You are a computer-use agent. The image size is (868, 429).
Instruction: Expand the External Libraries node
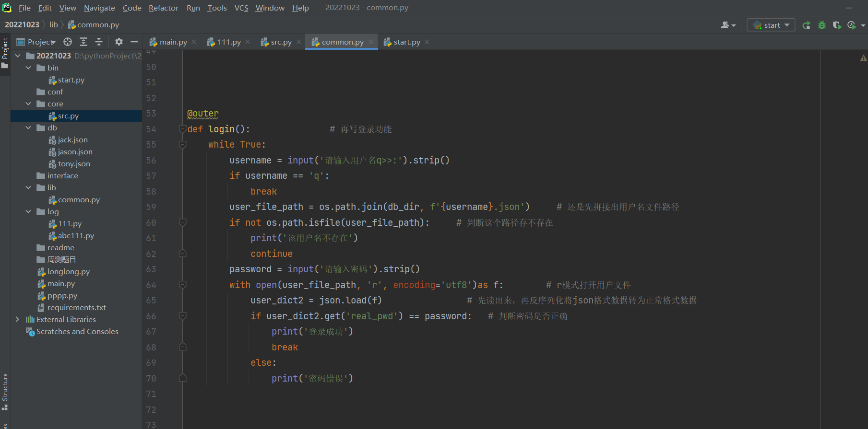[18, 320]
